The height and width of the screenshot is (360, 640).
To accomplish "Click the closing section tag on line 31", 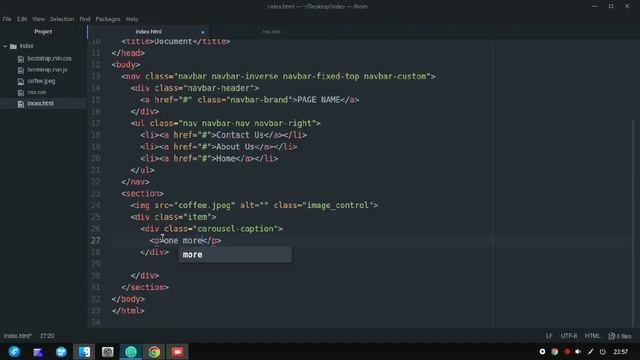I will (145, 287).
